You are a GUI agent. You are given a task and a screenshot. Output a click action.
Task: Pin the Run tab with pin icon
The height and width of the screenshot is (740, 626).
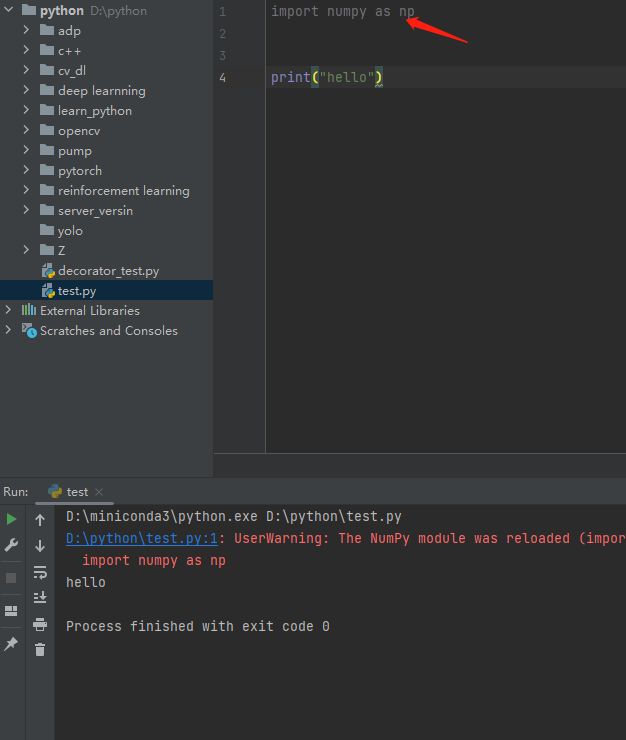[x=11, y=643]
